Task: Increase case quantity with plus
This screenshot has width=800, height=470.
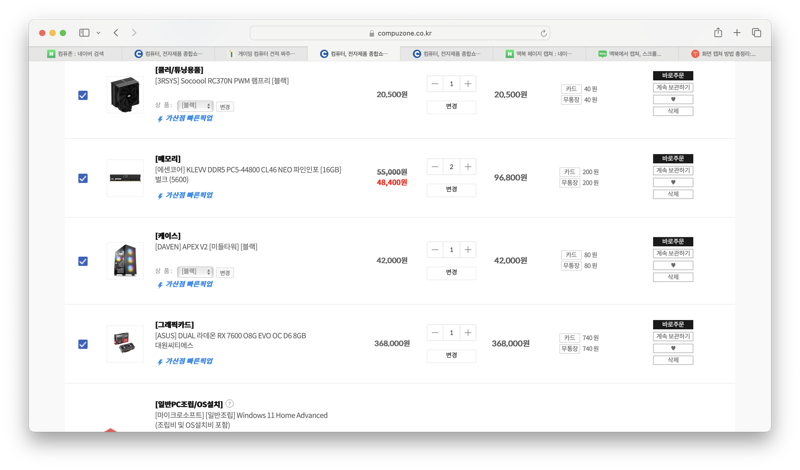Action: pyautogui.click(x=468, y=250)
